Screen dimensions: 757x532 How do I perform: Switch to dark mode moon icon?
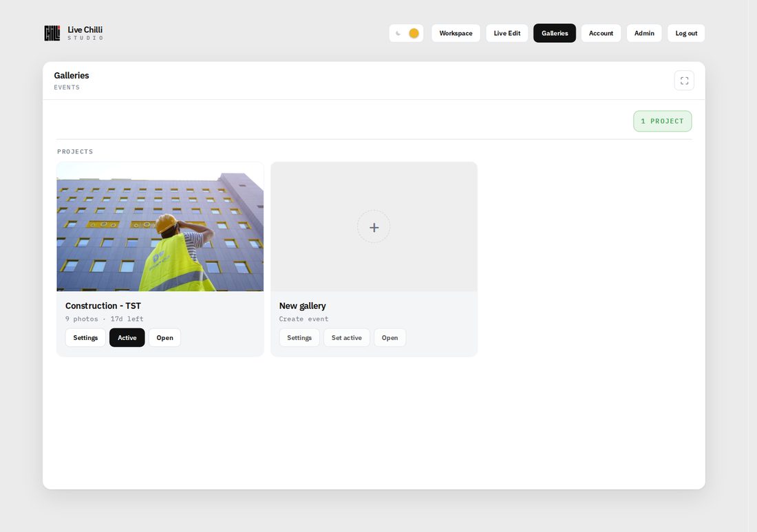click(x=398, y=33)
